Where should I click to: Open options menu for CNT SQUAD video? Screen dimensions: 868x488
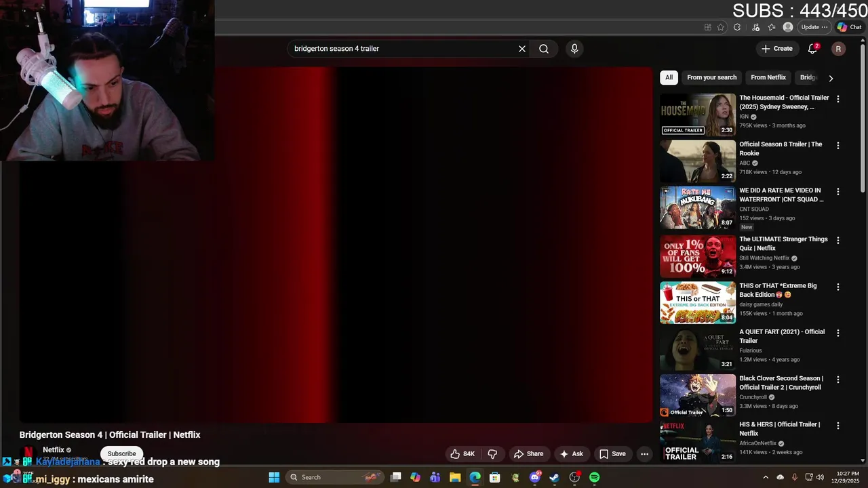(838, 192)
